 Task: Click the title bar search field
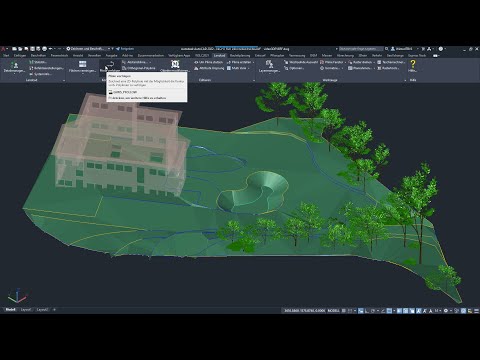tap(361, 49)
